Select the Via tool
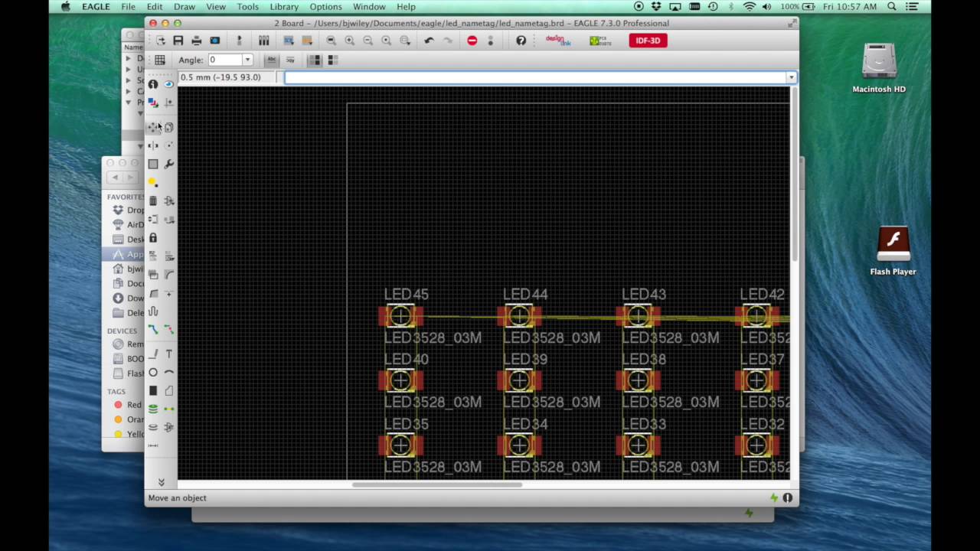 point(153,409)
